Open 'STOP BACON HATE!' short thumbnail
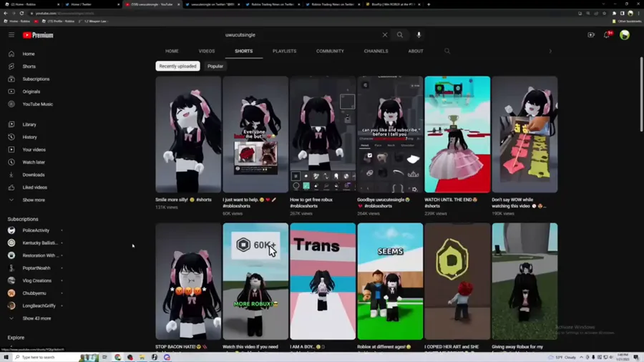The width and height of the screenshot is (644, 362). [188, 281]
